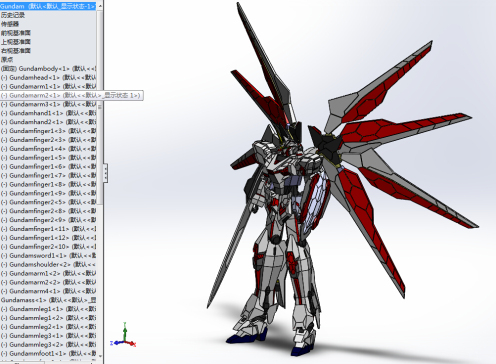Select Gundamhead<1> in the tree
The width and height of the screenshot is (496, 364).
48,77
